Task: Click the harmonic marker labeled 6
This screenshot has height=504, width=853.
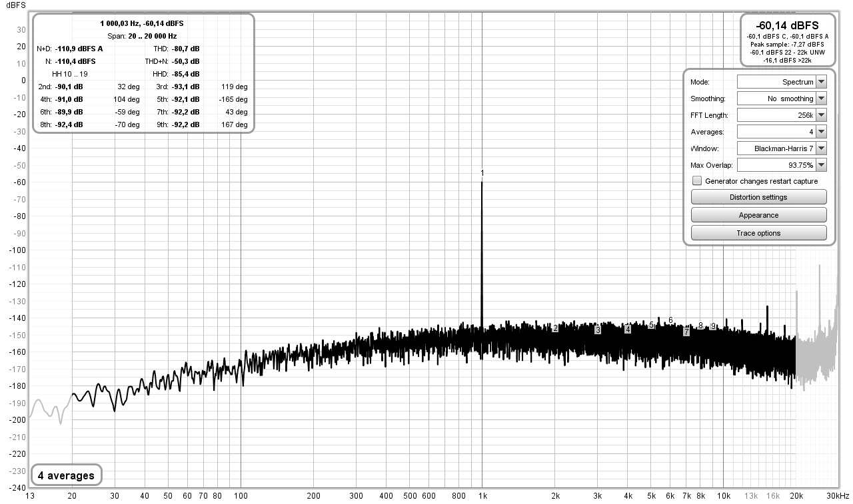Action: click(670, 320)
